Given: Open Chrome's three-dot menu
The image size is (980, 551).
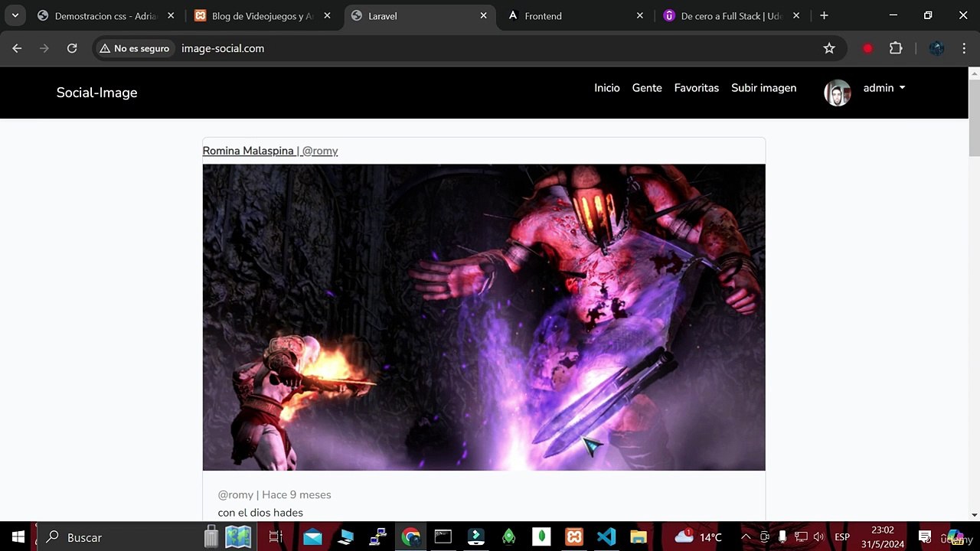Looking at the screenshot, I should click(x=963, y=48).
